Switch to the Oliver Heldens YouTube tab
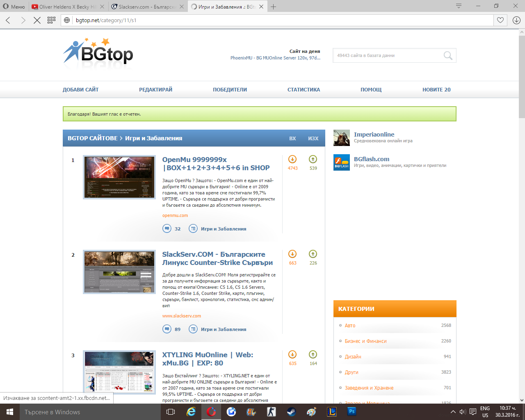 (x=68, y=7)
